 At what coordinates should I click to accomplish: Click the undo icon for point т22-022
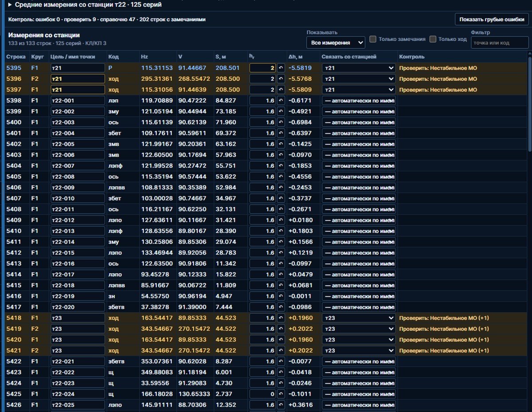pos(281,373)
